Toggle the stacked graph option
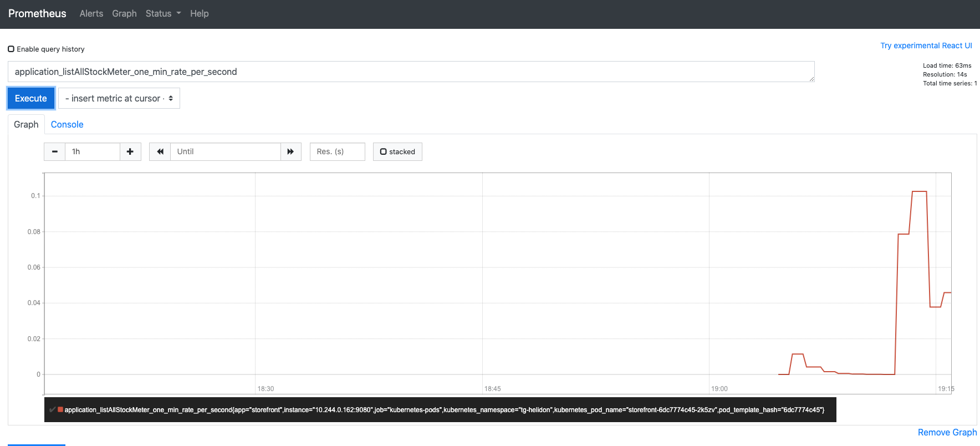Viewport: 980px width, 446px height. [397, 151]
